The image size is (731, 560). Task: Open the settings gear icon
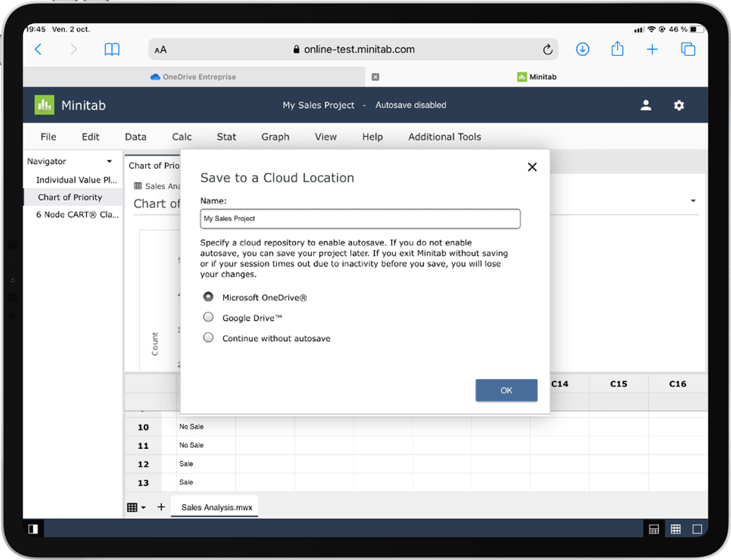(679, 105)
